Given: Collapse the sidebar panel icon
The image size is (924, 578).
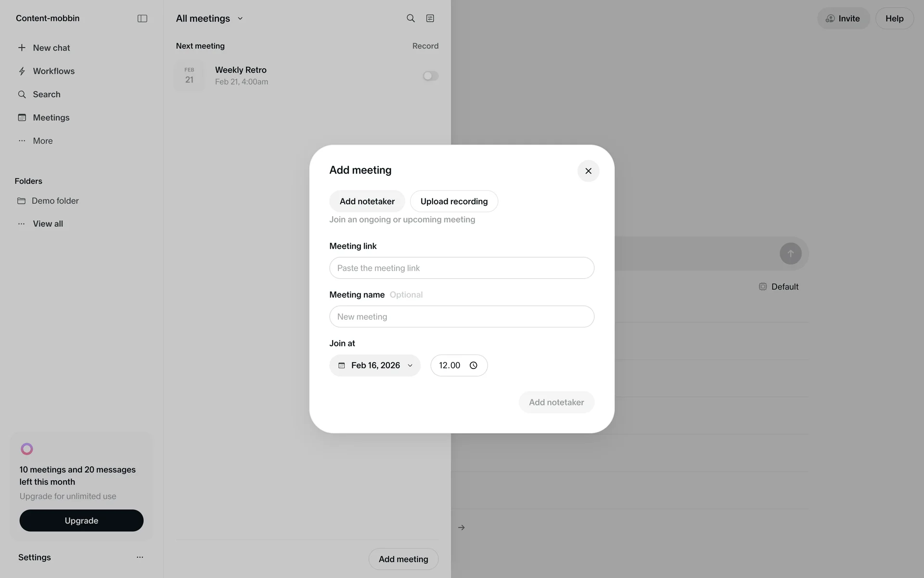Looking at the screenshot, I should (x=142, y=18).
